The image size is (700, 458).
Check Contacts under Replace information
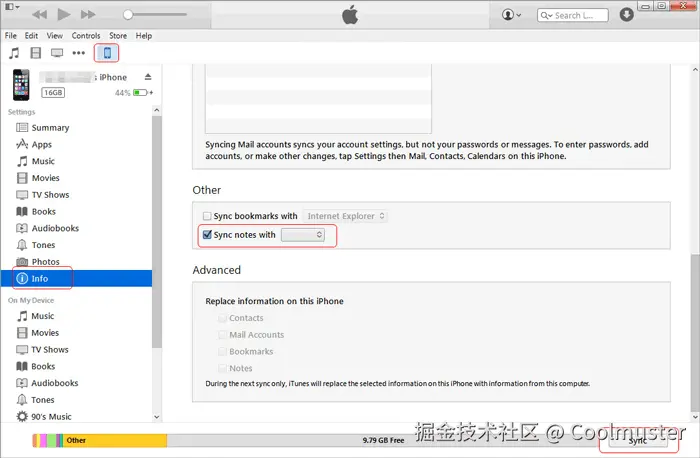click(222, 318)
